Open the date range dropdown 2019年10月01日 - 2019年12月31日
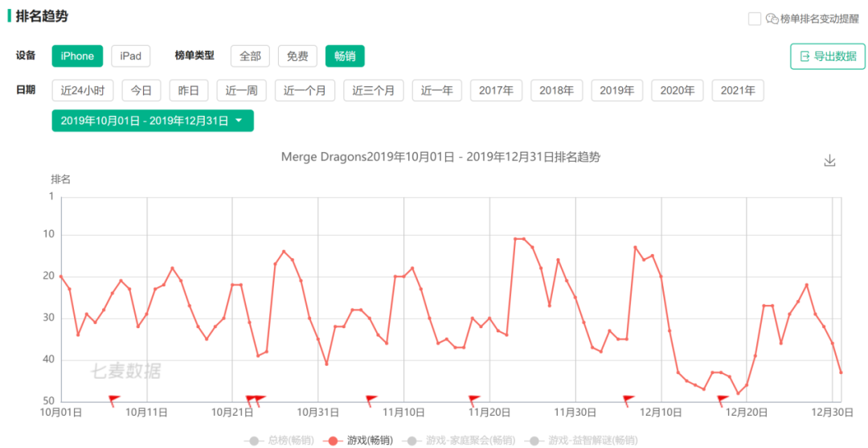The height and width of the screenshot is (448, 868). (x=153, y=121)
